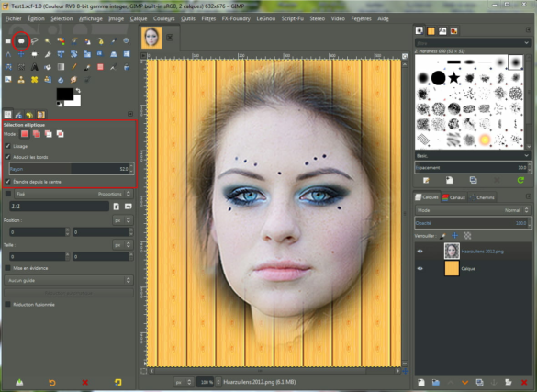Toggle lock pixels brush icon beside Verrouiller

click(x=443, y=236)
